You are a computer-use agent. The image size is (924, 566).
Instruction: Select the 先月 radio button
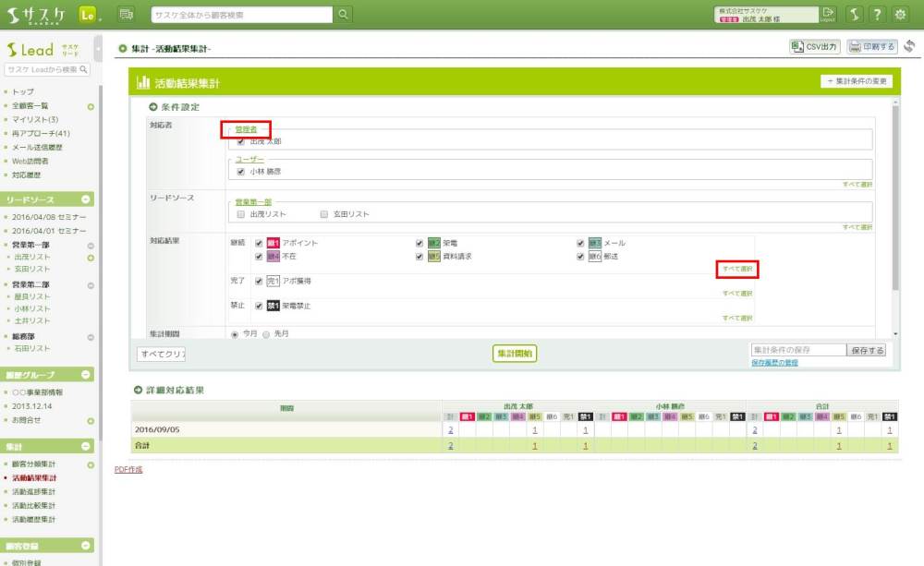(x=266, y=334)
